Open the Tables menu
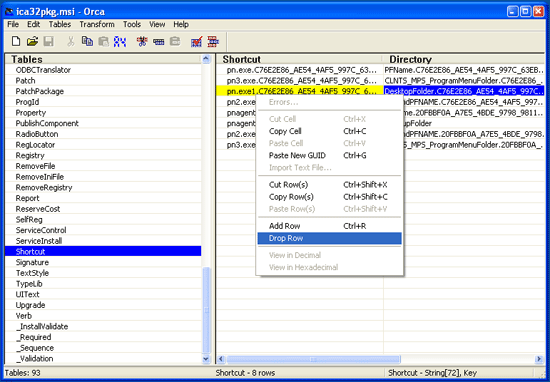This screenshot has width=550, height=382. pyautogui.click(x=60, y=24)
